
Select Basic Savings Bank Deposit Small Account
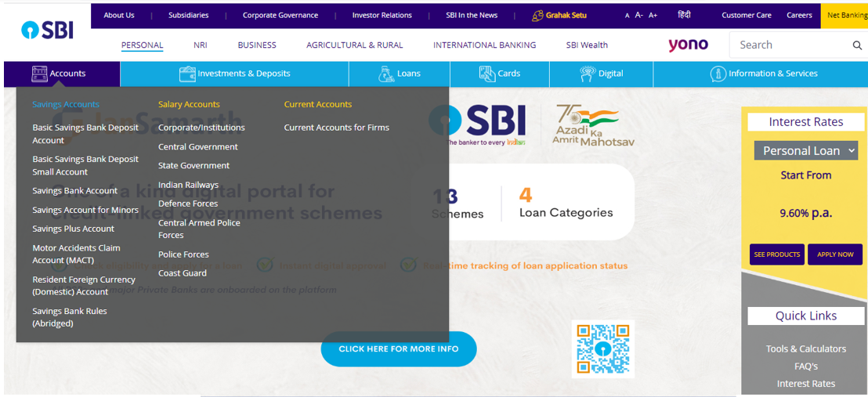[x=85, y=165]
